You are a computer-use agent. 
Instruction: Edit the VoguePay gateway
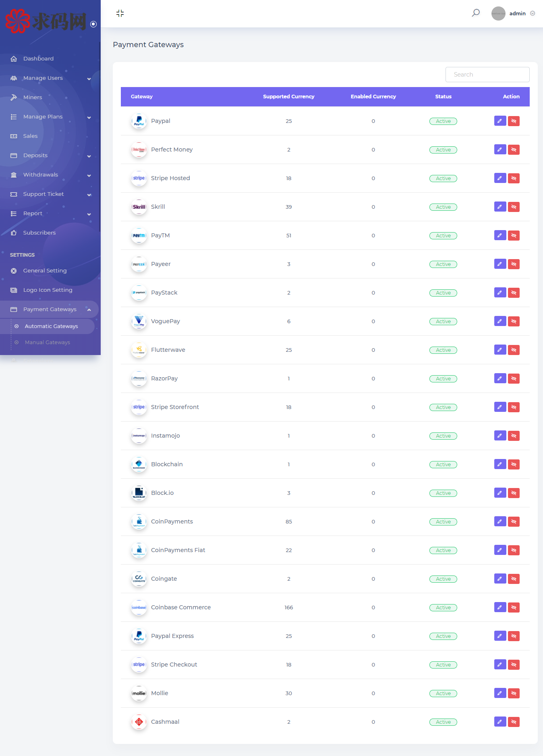(500, 321)
